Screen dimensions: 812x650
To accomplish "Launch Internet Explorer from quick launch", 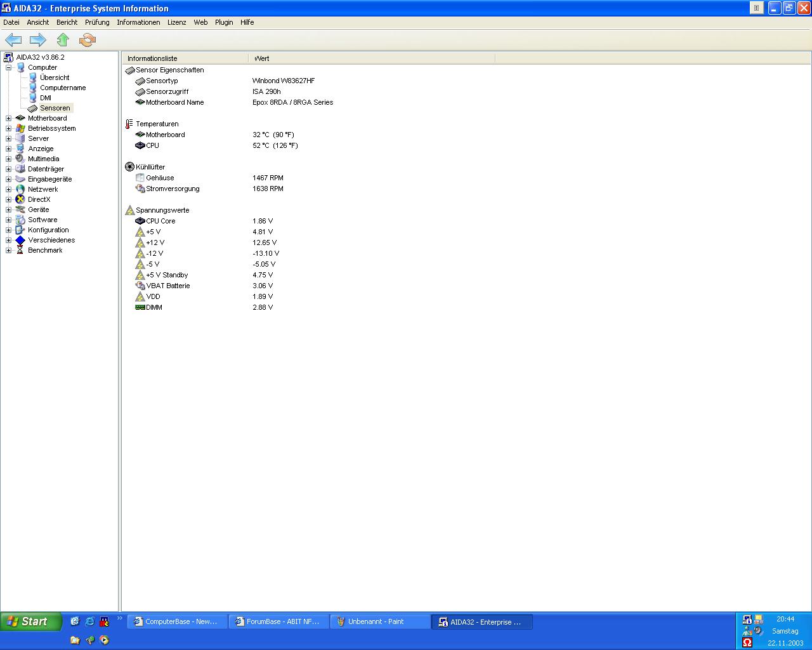I will (89, 621).
